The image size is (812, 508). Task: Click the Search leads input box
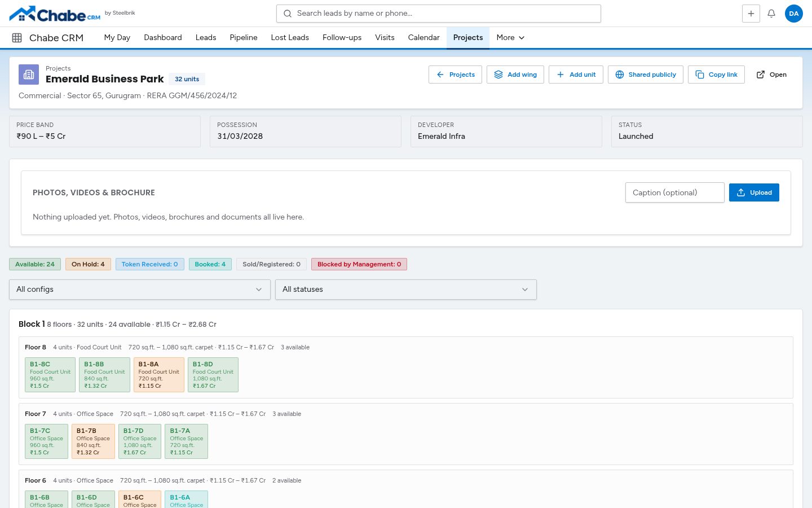tap(439, 14)
